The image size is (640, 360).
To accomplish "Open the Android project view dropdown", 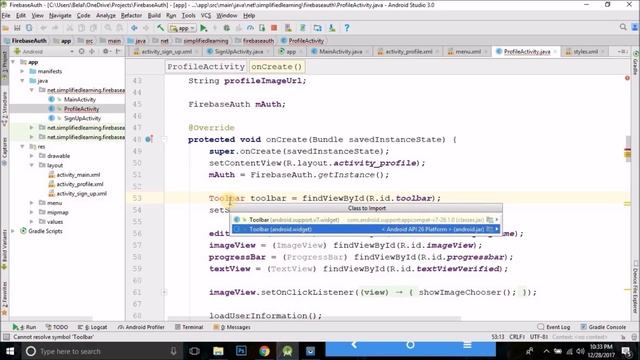I will (x=44, y=51).
